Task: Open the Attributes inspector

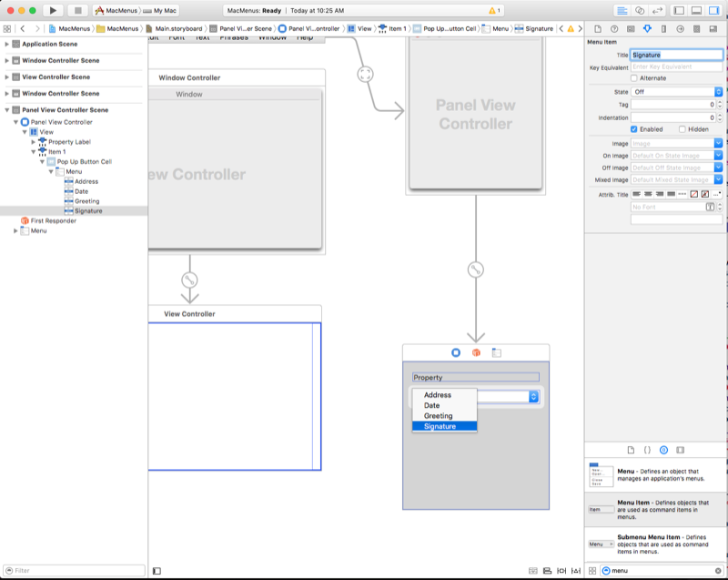Action: pyautogui.click(x=647, y=28)
